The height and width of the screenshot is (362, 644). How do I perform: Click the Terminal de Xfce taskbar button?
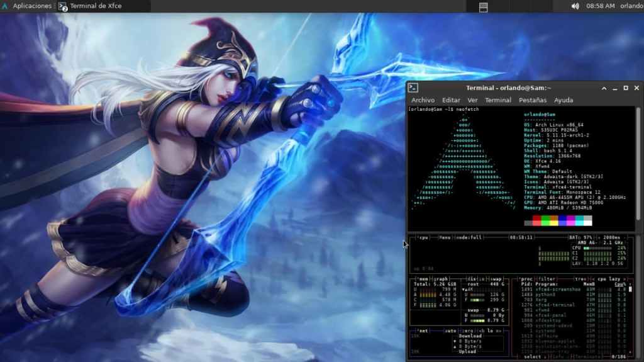90,6
